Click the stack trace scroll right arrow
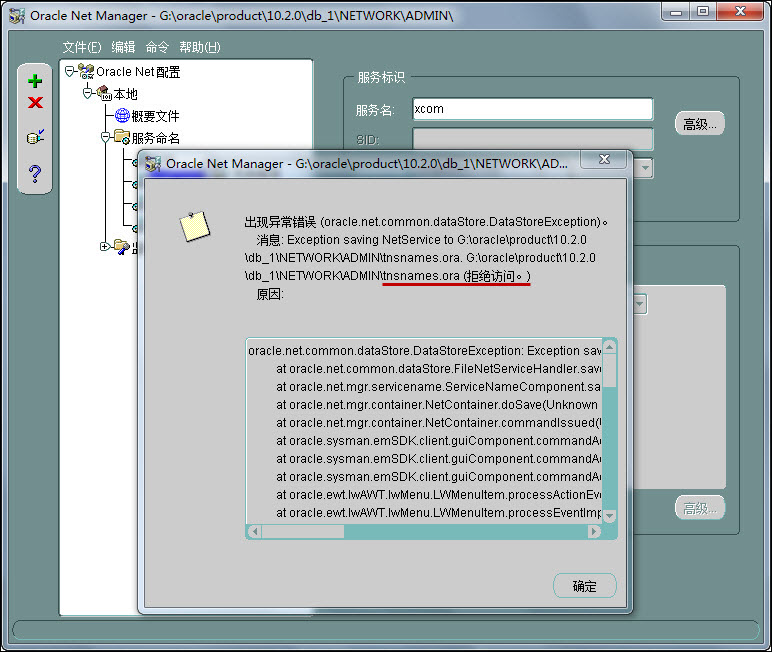772x652 pixels. (594, 532)
